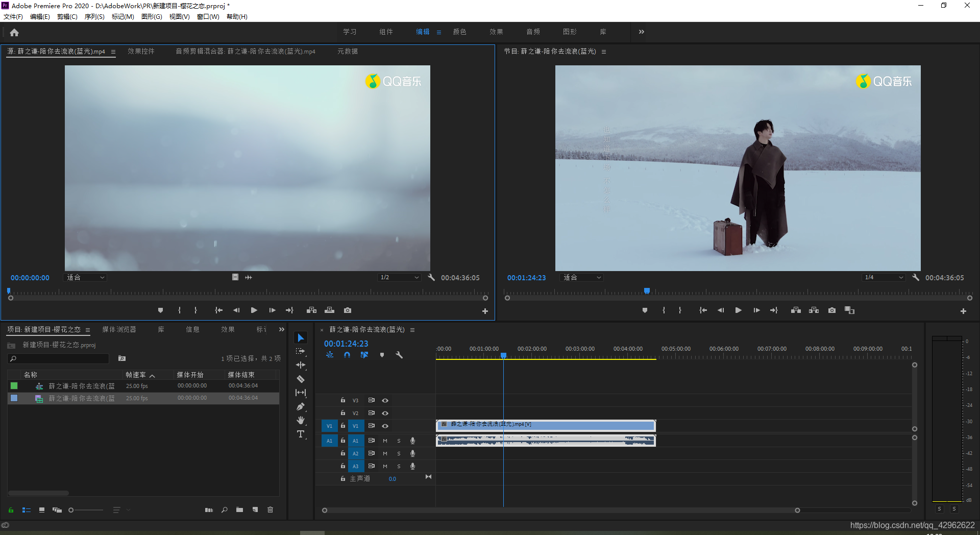The height and width of the screenshot is (535, 980).
Task: Open Source monitor settings wrench
Action: coord(431,277)
